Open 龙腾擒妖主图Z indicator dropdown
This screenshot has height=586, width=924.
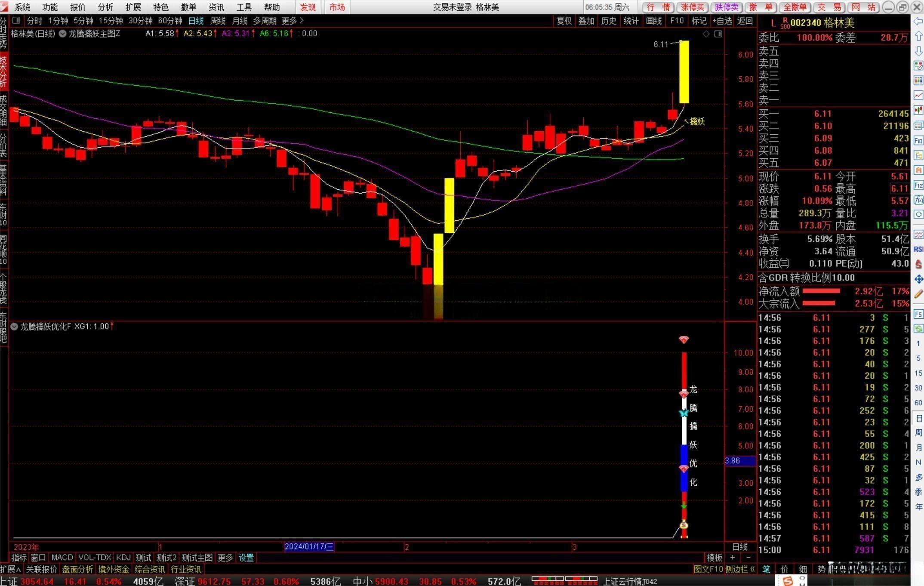point(63,34)
